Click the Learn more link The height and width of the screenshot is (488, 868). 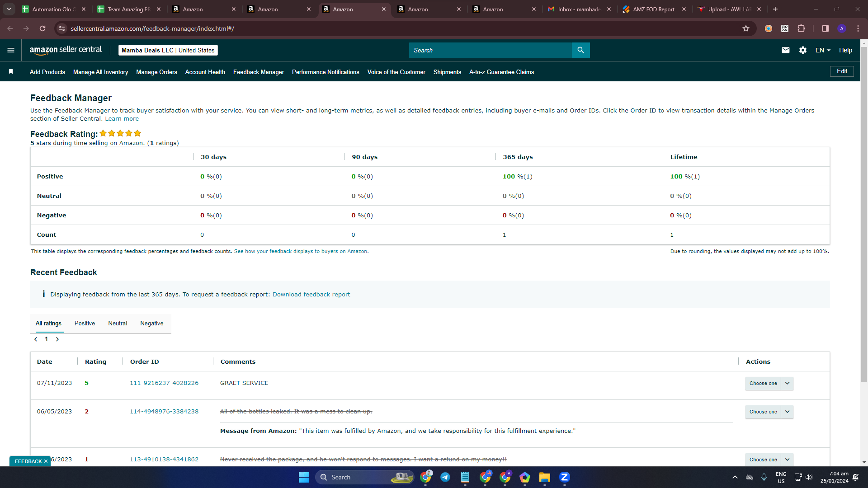122,119
